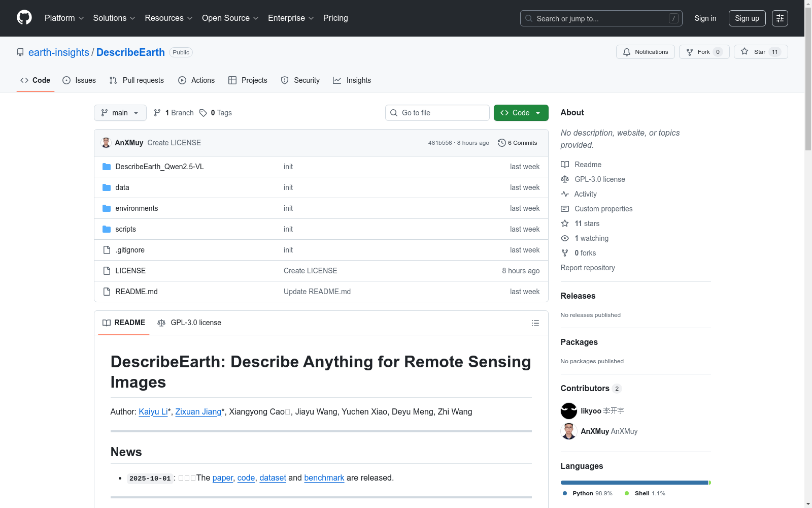
Task: Switch to the Pull requests tab
Action: 137,80
